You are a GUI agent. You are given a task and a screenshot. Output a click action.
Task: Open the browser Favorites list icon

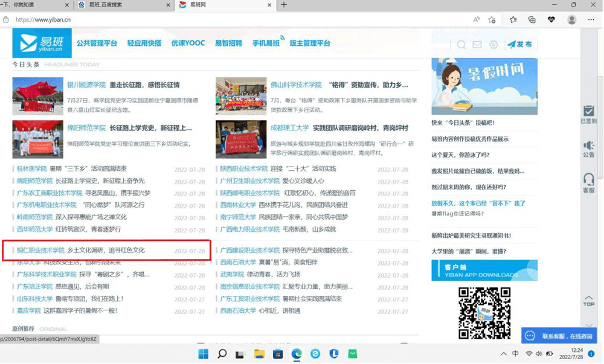(x=513, y=20)
